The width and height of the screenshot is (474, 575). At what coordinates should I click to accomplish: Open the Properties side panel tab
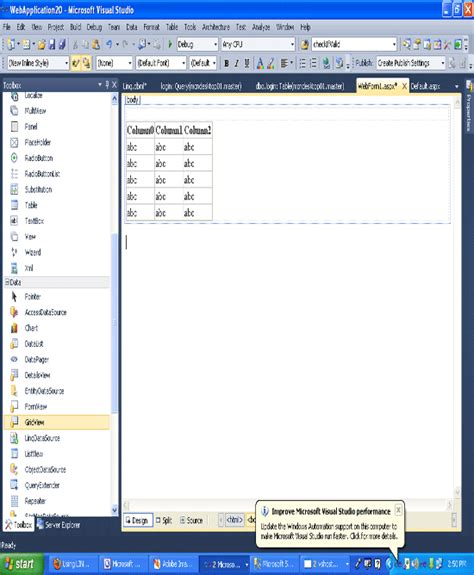coord(469,107)
